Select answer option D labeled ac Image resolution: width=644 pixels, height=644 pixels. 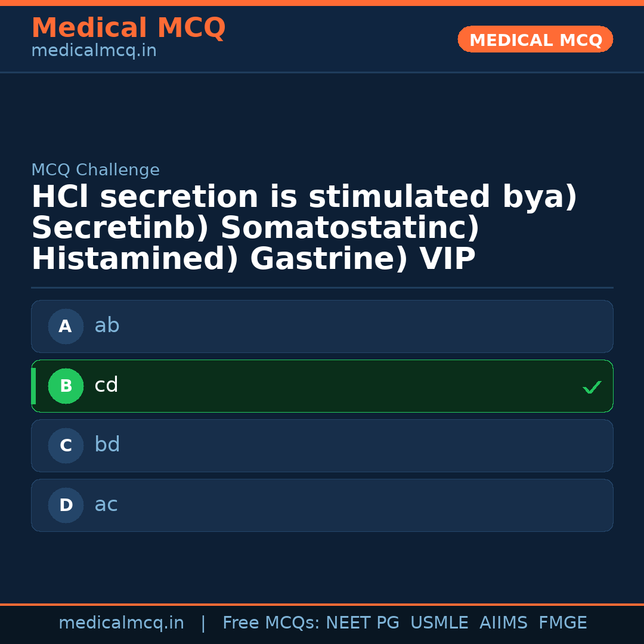point(322,505)
